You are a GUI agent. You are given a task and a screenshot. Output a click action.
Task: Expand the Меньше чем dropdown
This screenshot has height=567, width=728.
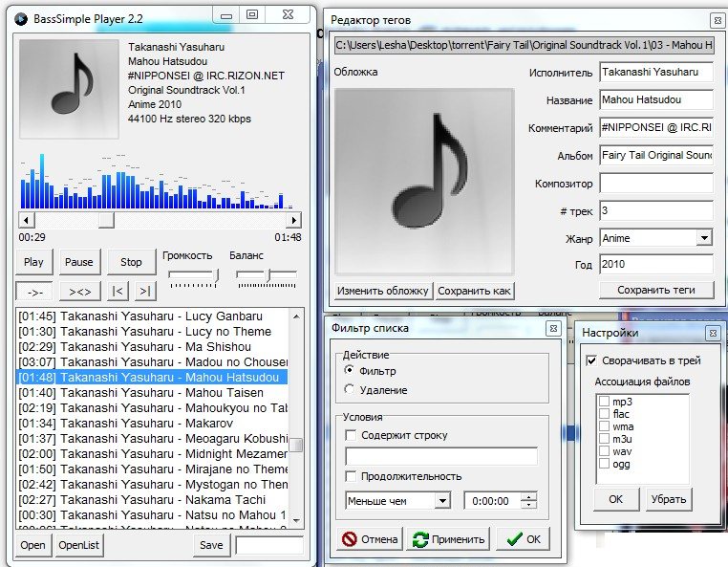coord(441,500)
